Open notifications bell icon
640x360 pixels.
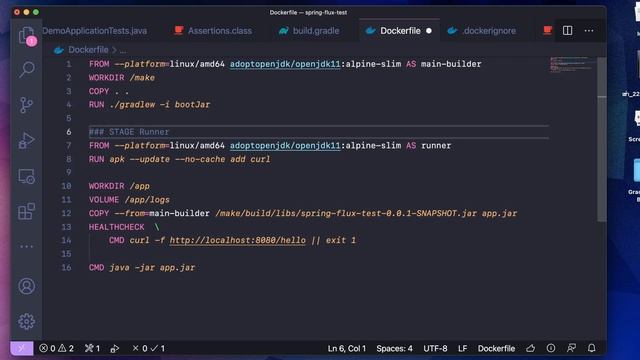591,348
